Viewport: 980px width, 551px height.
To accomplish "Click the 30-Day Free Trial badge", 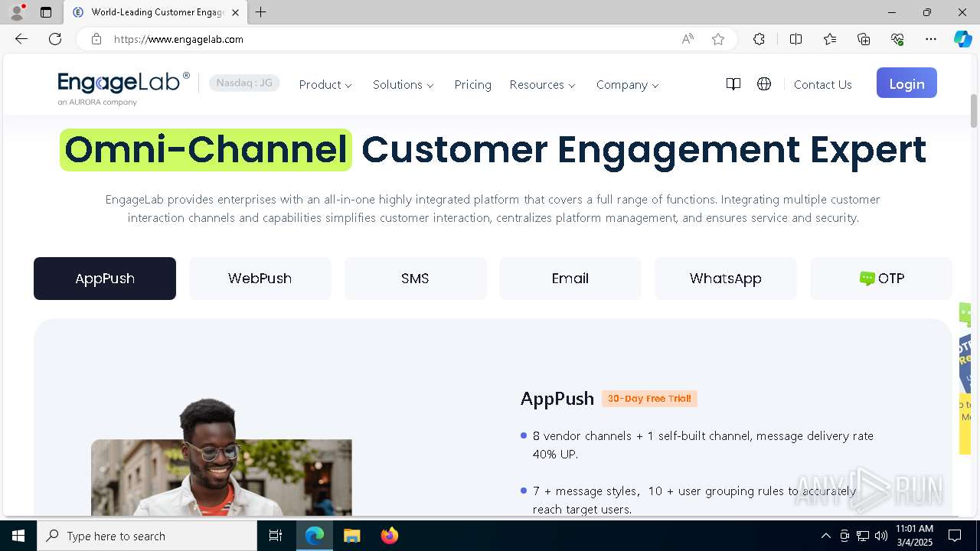I will 649,399.
